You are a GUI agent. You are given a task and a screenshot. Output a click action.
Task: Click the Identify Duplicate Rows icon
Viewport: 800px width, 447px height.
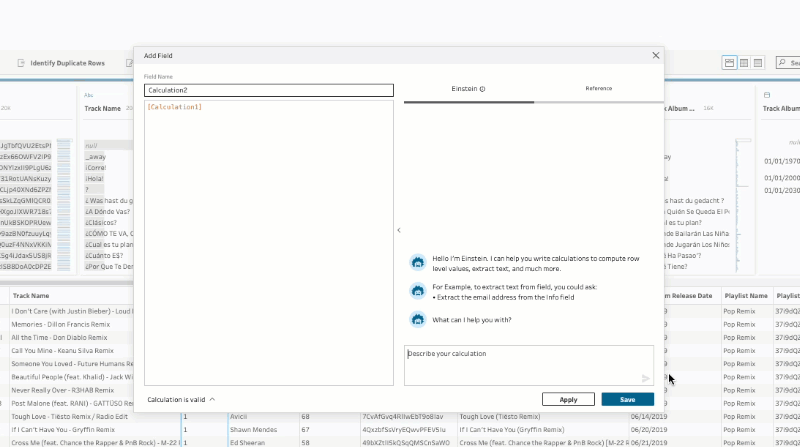point(21,63)
